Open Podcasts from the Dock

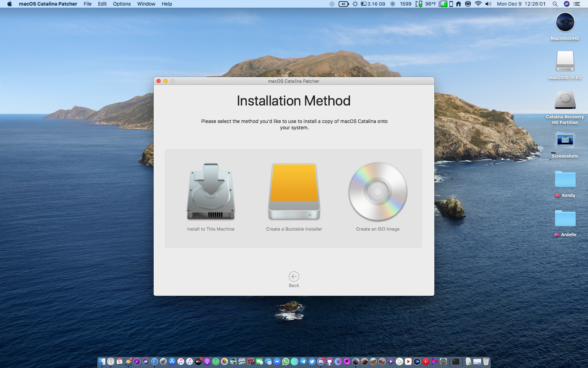(207, 361)
